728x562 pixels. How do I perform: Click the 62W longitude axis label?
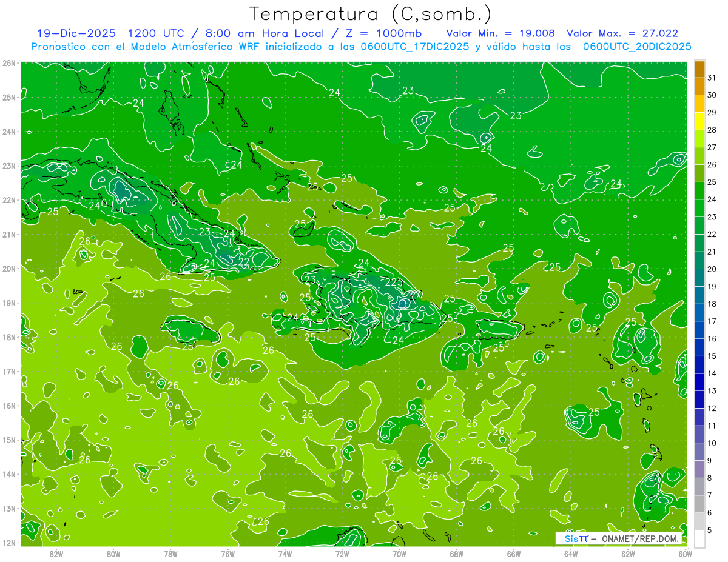628,554
